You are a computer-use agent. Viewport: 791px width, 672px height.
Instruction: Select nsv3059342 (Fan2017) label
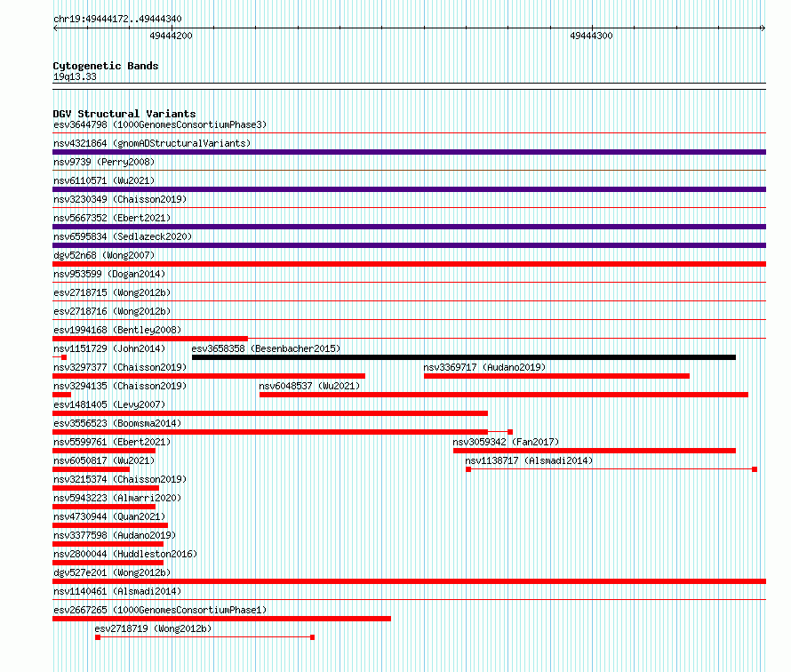click(506, 442)
